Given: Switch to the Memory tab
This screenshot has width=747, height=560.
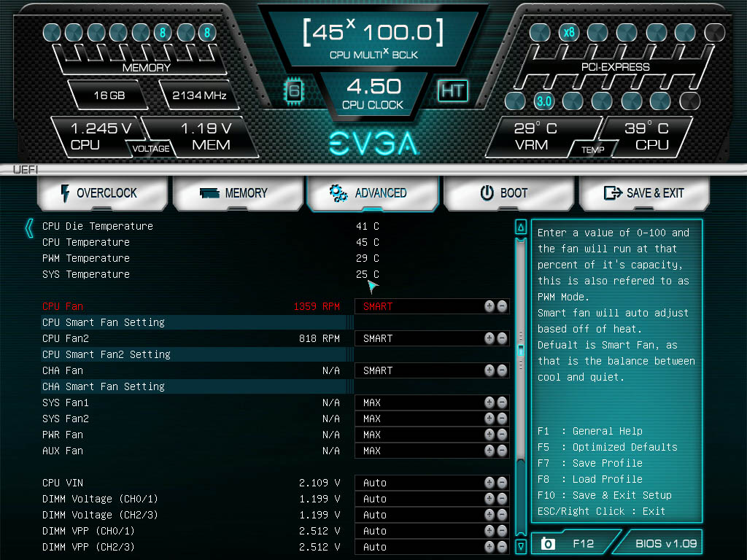Looking at the screenshot, I should (239, 192).
